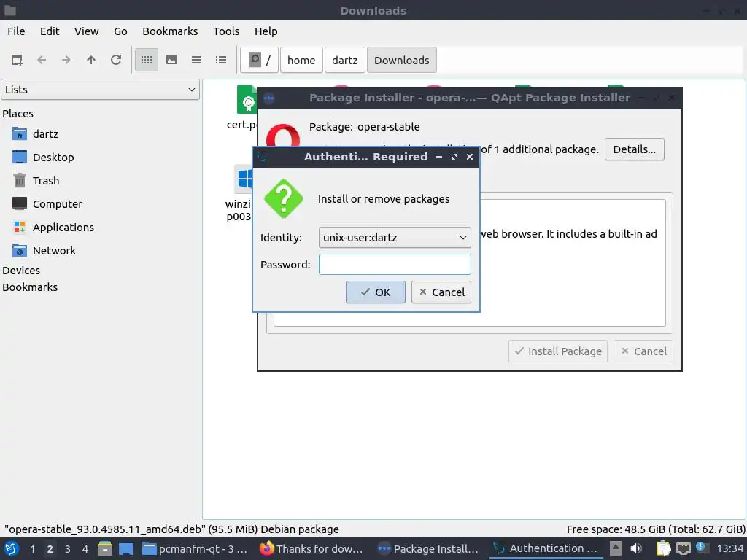This screenshot has width=747, height=560.
Task: Click the root path button
Action: coord(259,60)
